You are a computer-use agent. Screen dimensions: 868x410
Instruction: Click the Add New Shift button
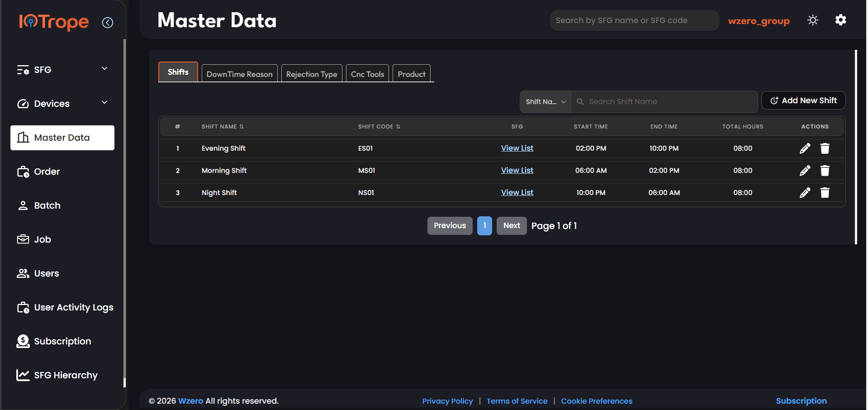coord(803,100)
